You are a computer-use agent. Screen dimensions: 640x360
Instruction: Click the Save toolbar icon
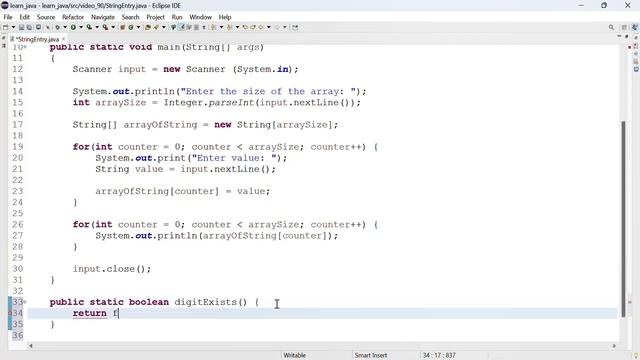pos(21,27)
